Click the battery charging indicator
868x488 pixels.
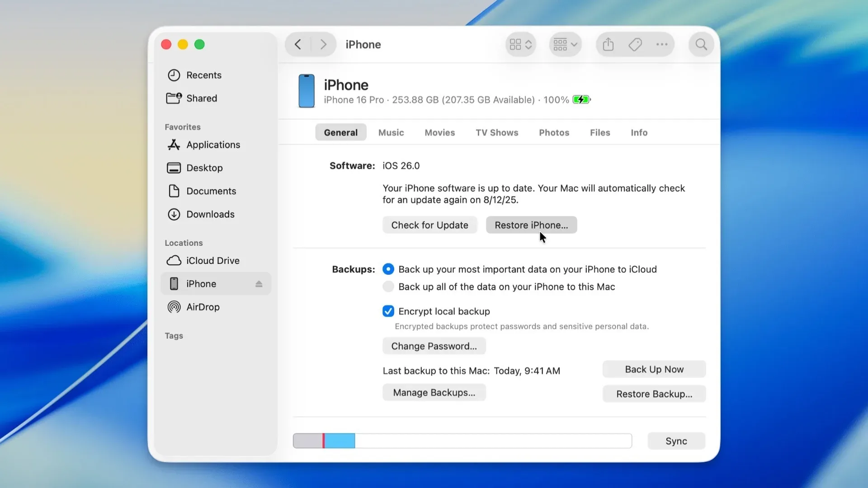click(x=582, y=100)
